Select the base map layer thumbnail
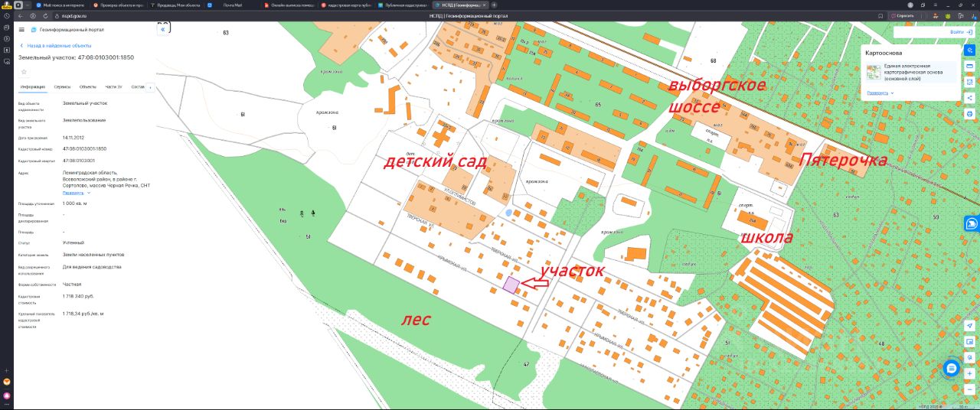This screenshot has height=410, width=980. [x=874, y=72]
